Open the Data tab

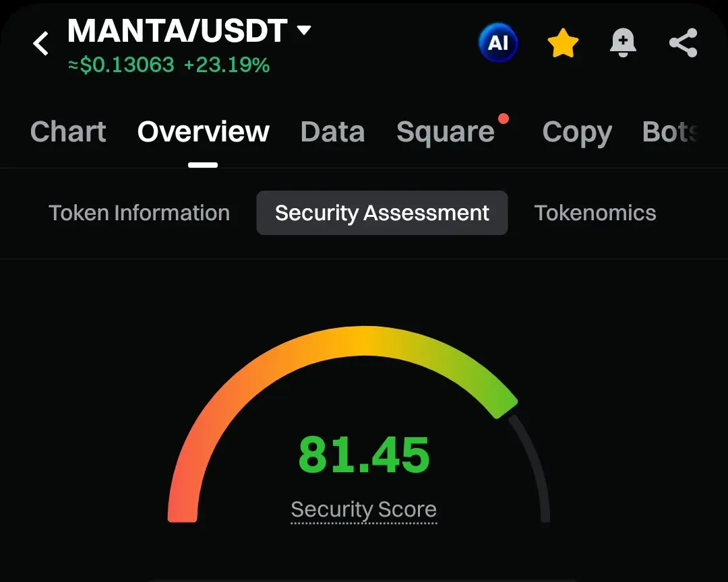point(332,132)
